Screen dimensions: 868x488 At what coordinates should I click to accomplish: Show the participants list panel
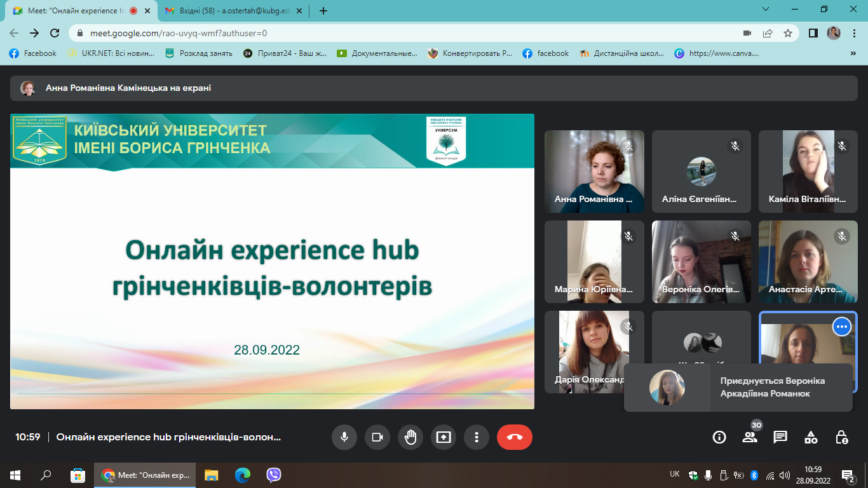(750, 437)
